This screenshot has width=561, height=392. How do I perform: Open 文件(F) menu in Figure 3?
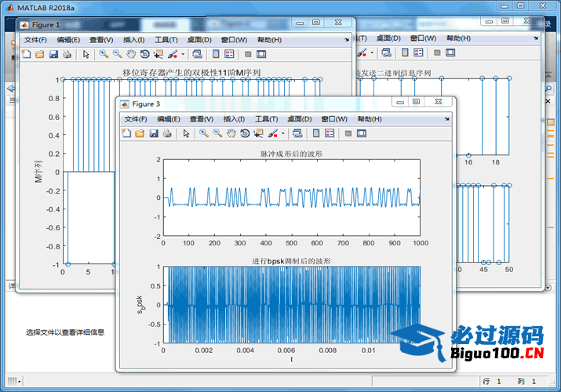(136, 119)
